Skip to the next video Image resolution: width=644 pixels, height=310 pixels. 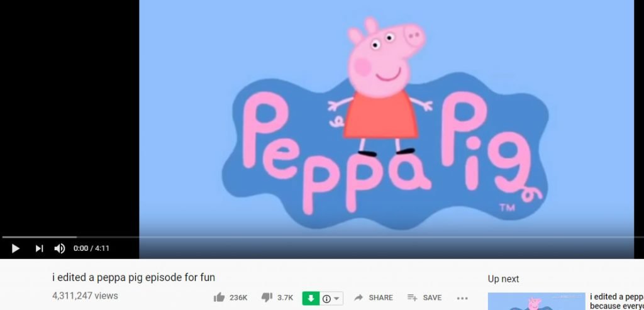click(39, 248)
